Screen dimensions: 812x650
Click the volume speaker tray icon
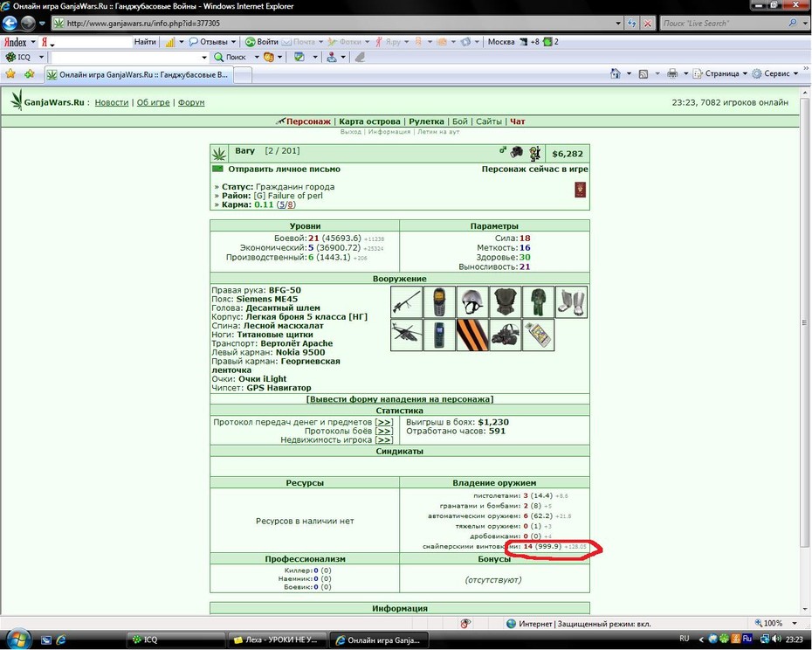[x=776, y=639]
